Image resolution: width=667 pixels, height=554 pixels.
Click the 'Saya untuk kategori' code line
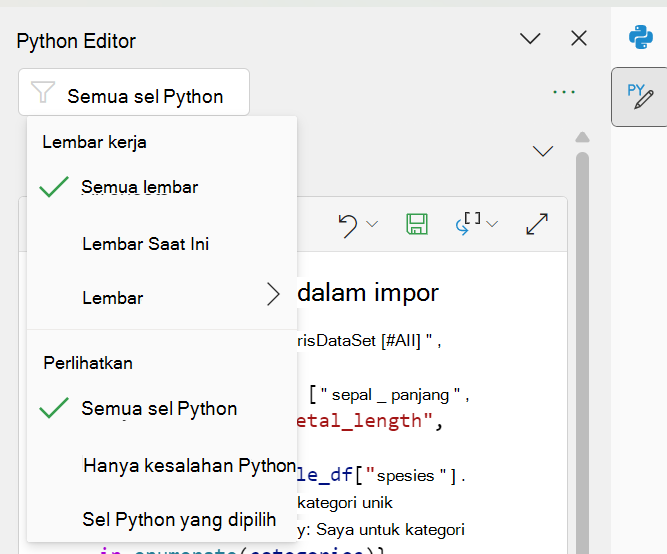(390, 530)
